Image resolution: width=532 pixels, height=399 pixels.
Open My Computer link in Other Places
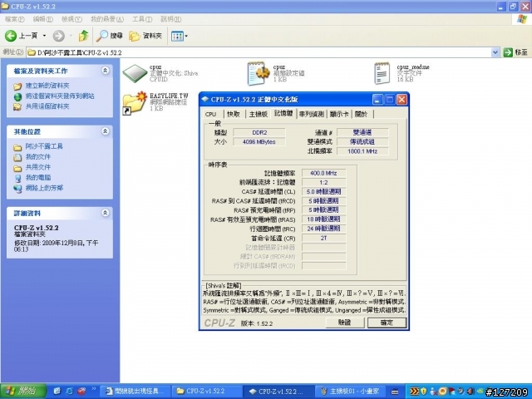coord(38,177)
